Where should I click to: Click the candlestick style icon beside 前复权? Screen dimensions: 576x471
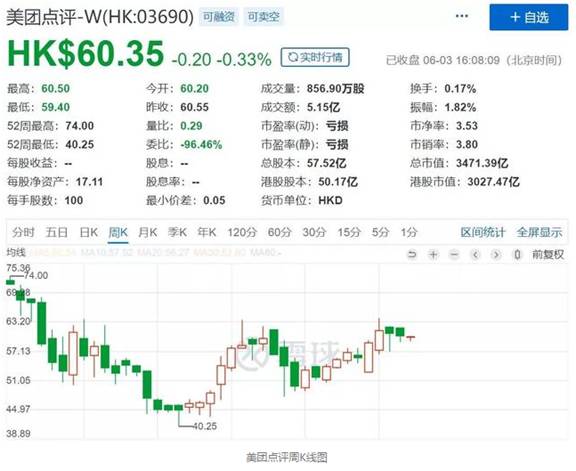[x=517, y=254]
